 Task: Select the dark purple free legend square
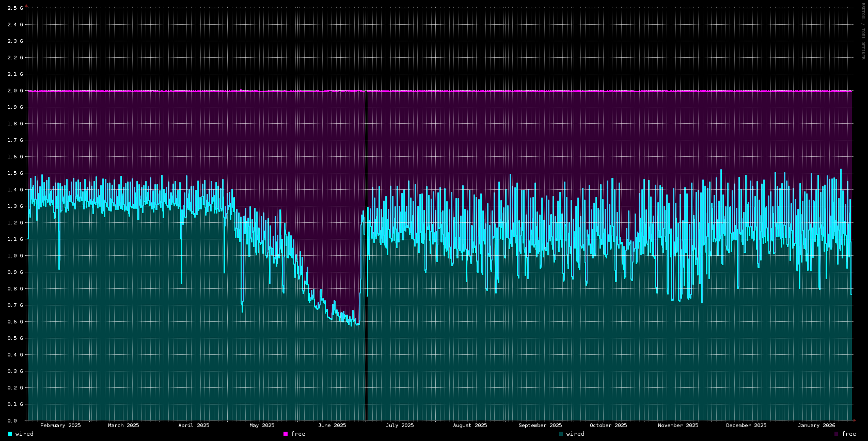click(837, 434)
